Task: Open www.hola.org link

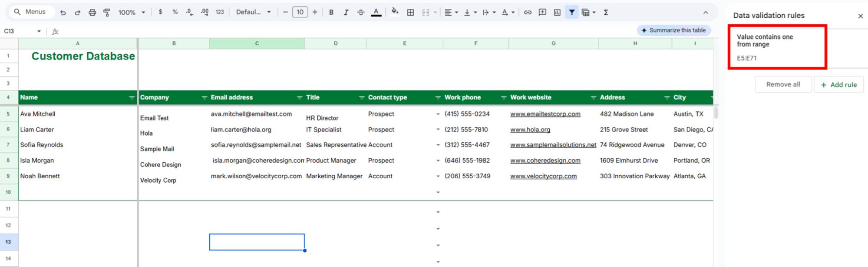Action: (530, 130)
